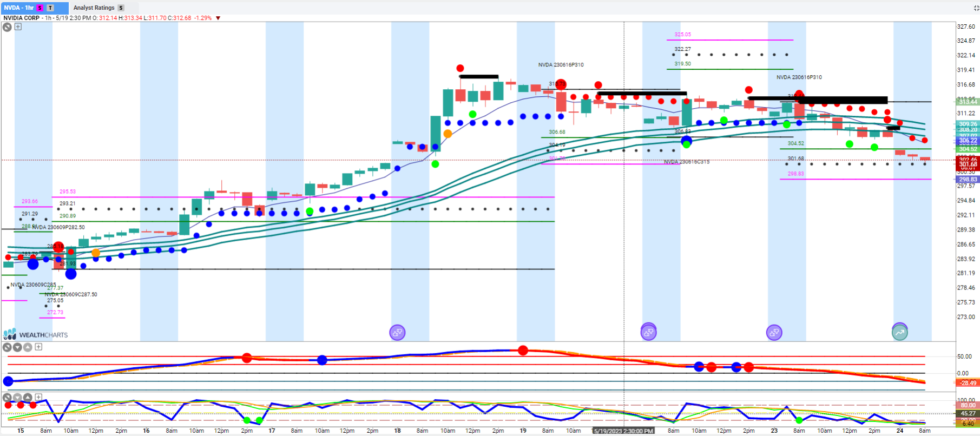Click the 304.52 green level label in the chart
This screenshot has width=980, height=436.
point(795,143)
